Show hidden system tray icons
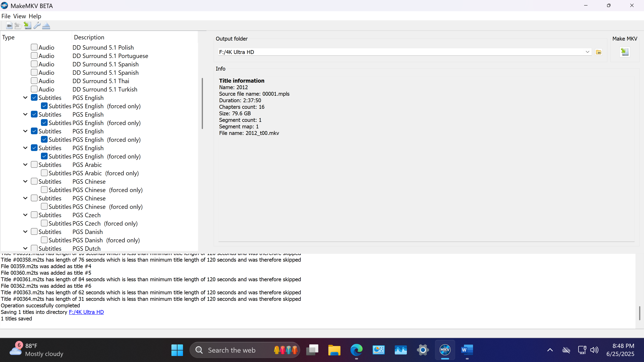The height and width of the screenshot is (362, 644). point(550,350)
